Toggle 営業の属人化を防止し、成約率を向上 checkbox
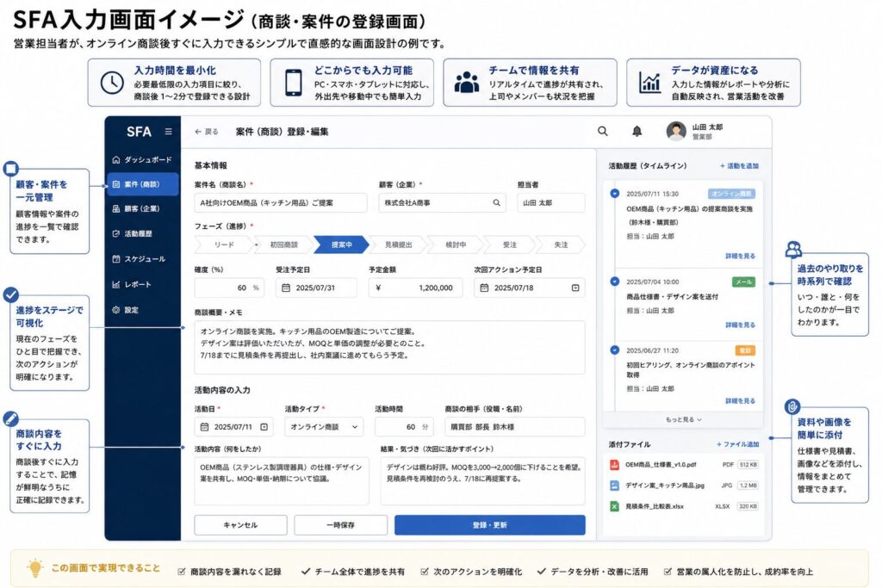 [668, 572]
